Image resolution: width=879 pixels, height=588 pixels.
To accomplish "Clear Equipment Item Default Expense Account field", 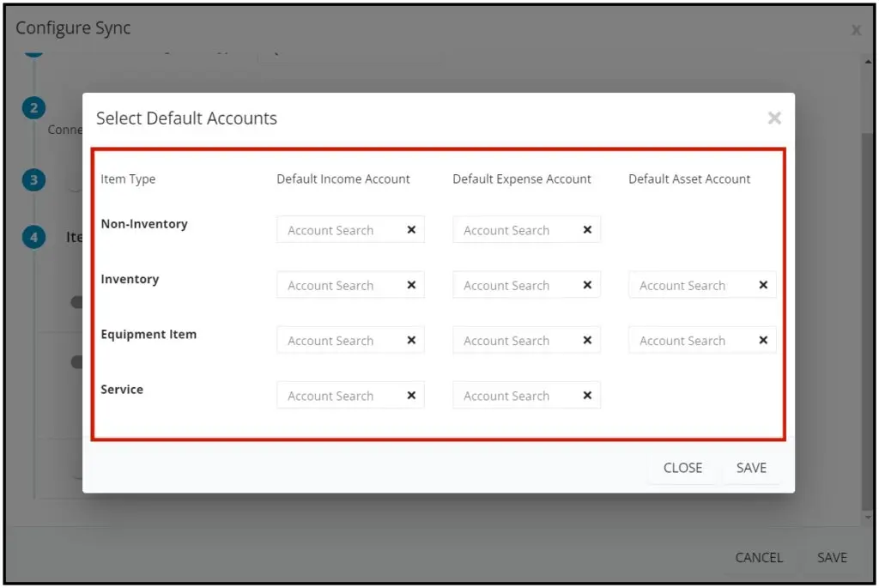I will coord(587,340).
